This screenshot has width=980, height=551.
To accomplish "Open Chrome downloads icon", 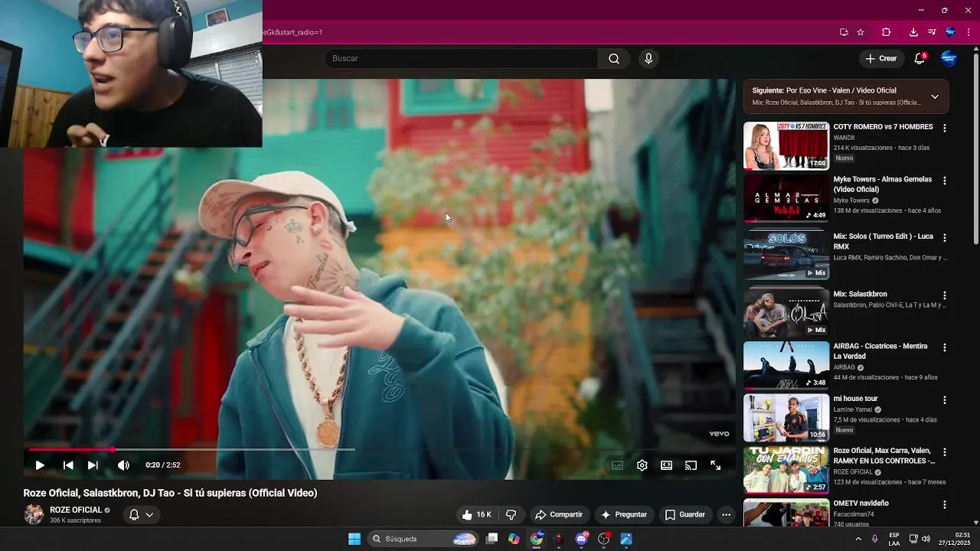I will point(913,32).
